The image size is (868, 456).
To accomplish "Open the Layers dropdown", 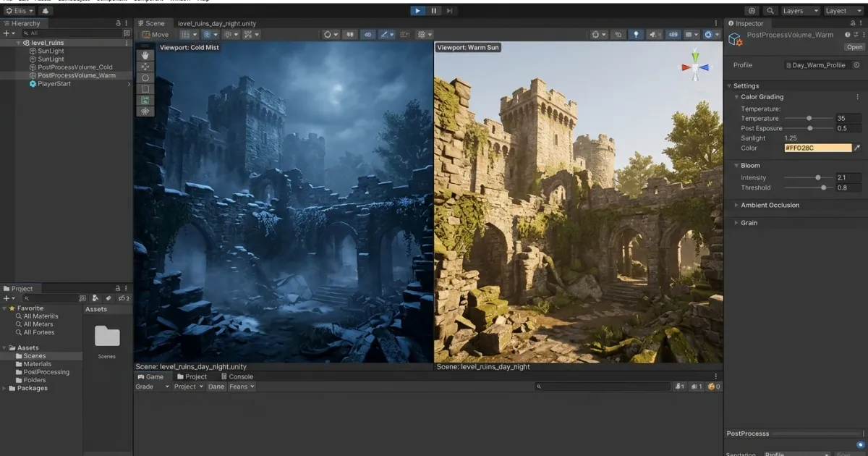I will point(801,11).
